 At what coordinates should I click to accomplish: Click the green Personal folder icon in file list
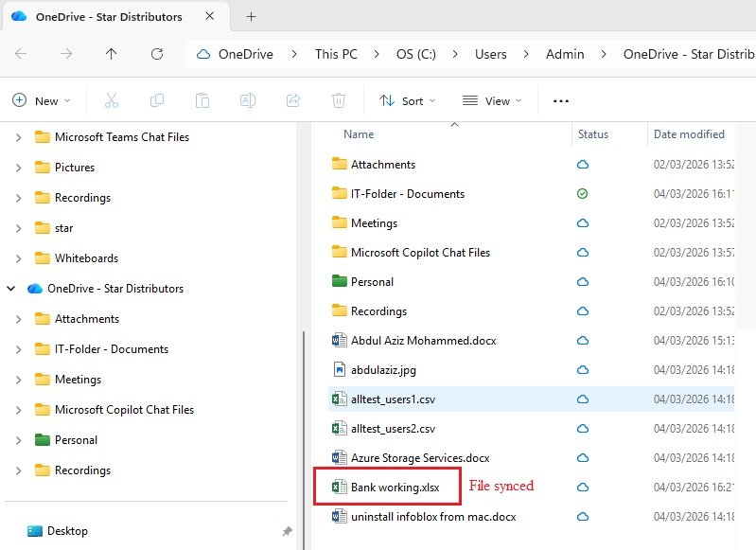(x=340, y=281)
